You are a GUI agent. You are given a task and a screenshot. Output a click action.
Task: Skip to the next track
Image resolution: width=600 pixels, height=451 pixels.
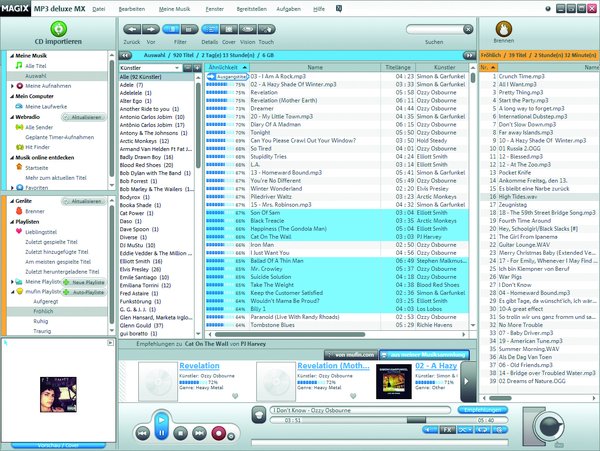coord(199,433)
